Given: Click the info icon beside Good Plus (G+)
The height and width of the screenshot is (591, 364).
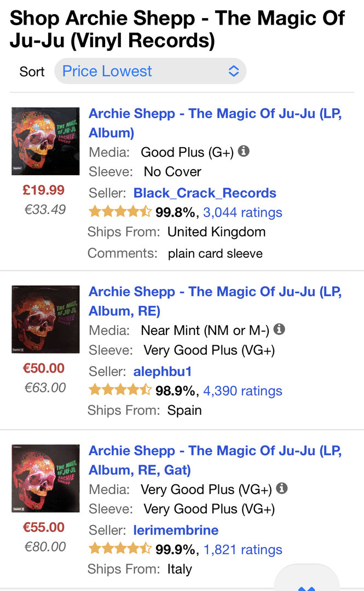Looking at the screenshot, I should [x=244, y=151].
